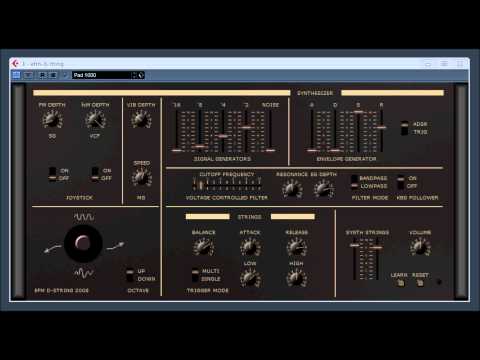Click the arrow icon right of the joystick
Image resolution: width=480 pixels, height=360 pixels.
tap(115, 247)
